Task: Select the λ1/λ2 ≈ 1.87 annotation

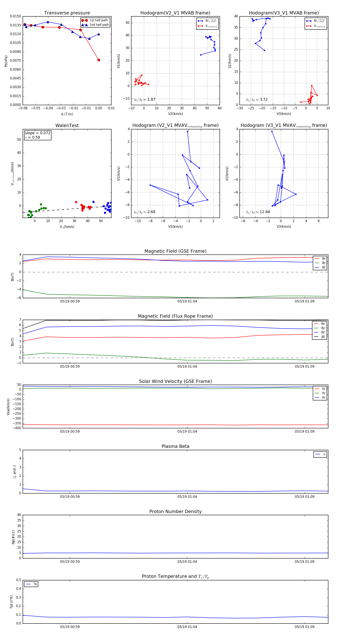Action: click(x=144, y=100)
